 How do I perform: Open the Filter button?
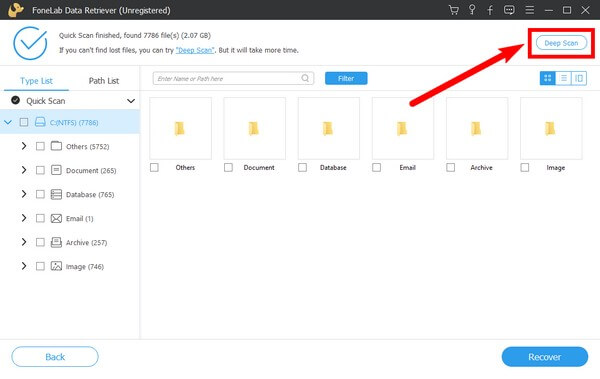pyautogui.click(x=346, y=78)
